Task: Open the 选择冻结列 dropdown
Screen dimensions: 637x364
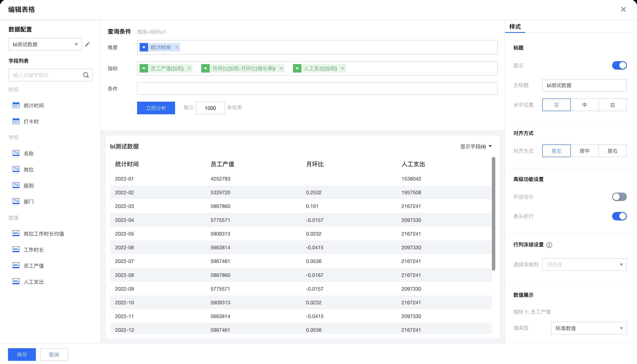Action: (x=584, y=264)
